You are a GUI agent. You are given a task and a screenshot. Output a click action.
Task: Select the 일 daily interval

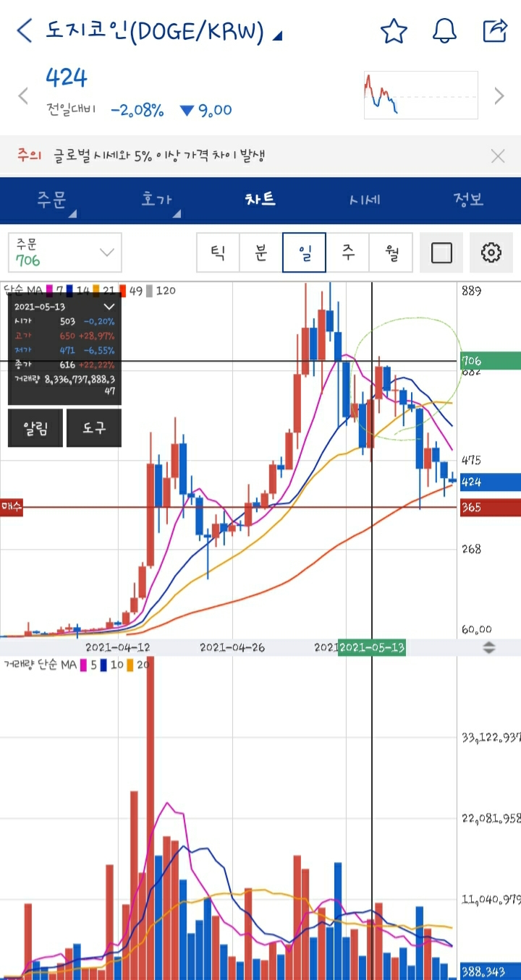click(x=305, y=252)
